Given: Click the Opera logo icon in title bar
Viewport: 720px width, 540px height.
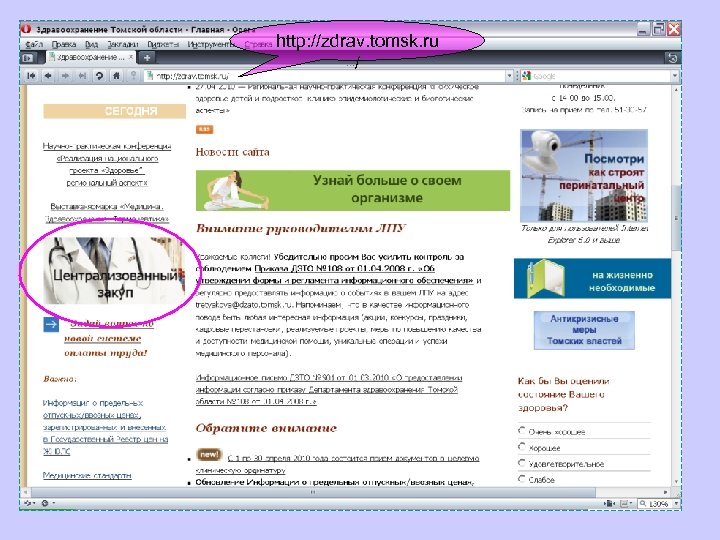Looking at the screenshot, I should tap(26, 29).
